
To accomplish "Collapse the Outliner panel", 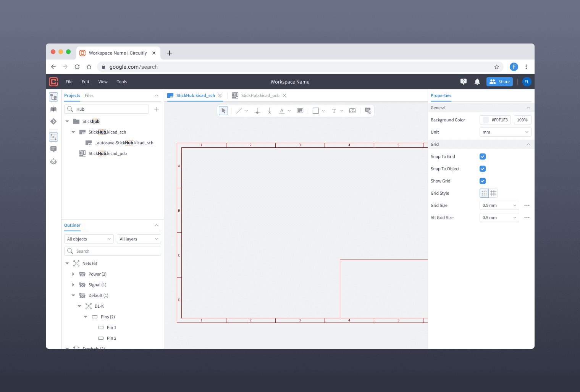I will (157, 225).
